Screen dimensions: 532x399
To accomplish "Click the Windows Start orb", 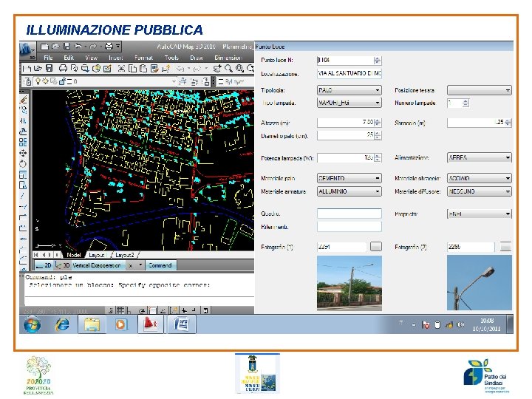I will pos(33,324).
